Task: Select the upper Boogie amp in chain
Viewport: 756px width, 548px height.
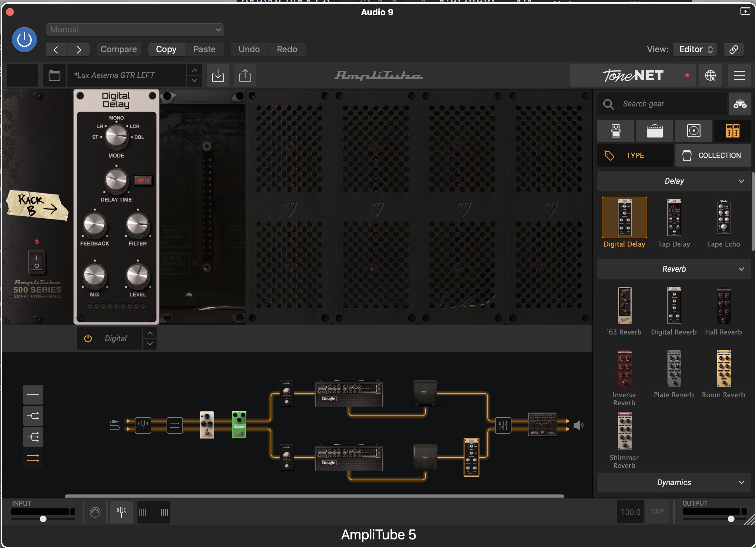Action: pyautogui.click(x=349, y=394)
